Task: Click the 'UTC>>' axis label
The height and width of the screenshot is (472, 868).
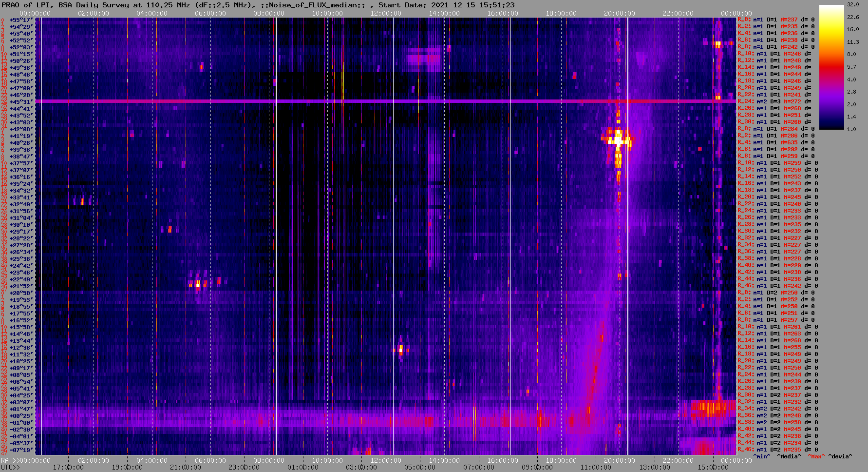Action: (x=11, y=467)
